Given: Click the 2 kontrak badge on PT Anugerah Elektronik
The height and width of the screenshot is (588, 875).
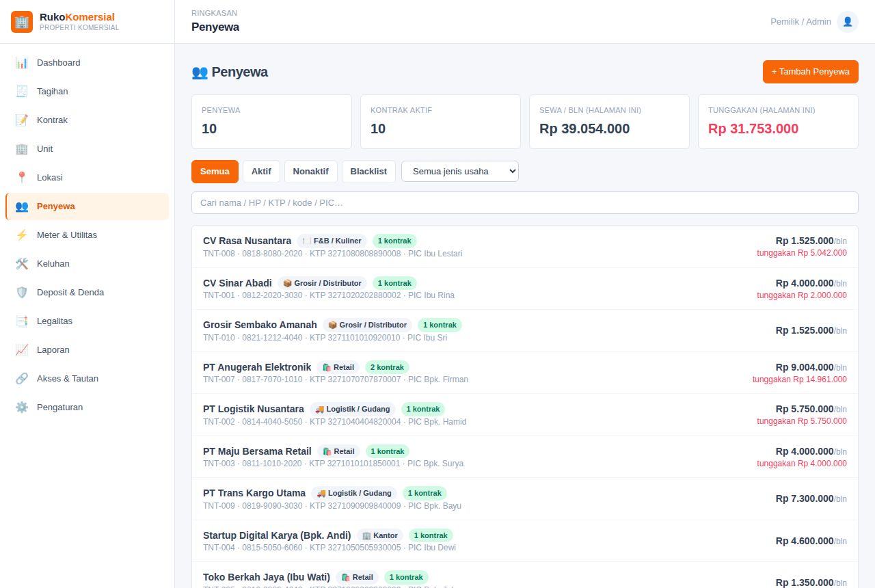Looking at the screenshot, I should (x=387, y=367).
